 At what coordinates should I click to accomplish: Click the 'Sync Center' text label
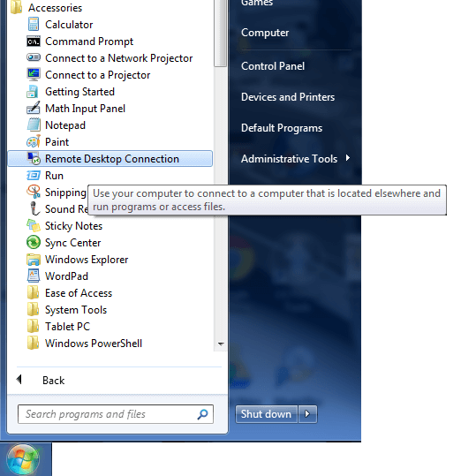72,243
